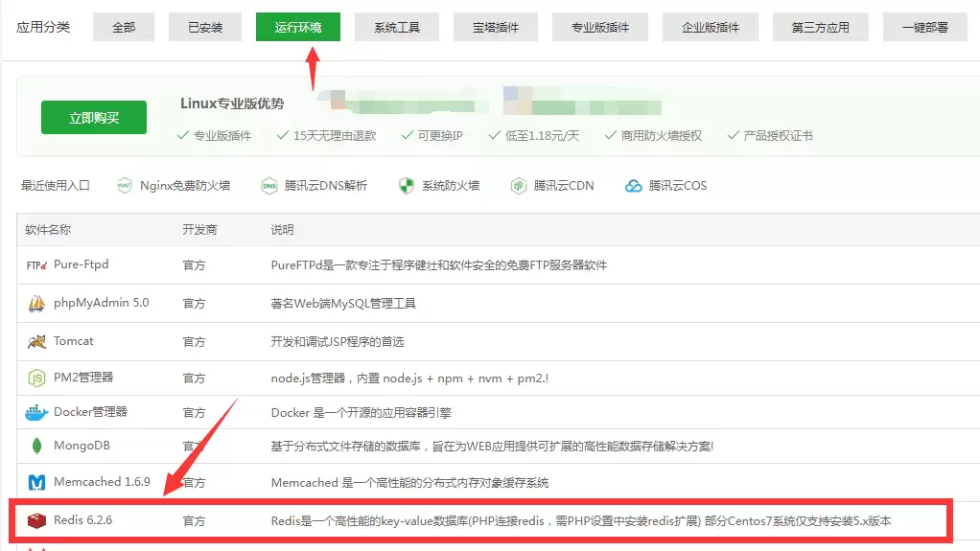This screenshot has height=551, width=980.
Task: Open the Pure-Ftpd software entry
Action: click(82, 264)
